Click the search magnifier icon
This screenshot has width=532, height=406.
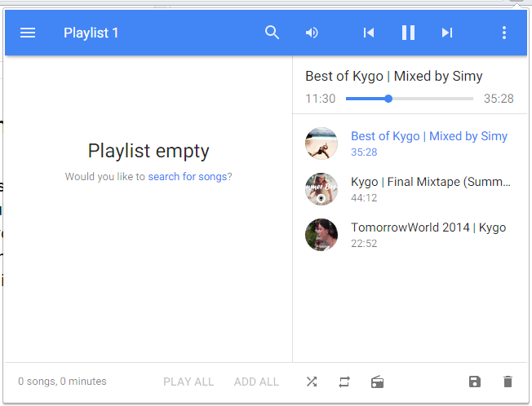[273, 33]
